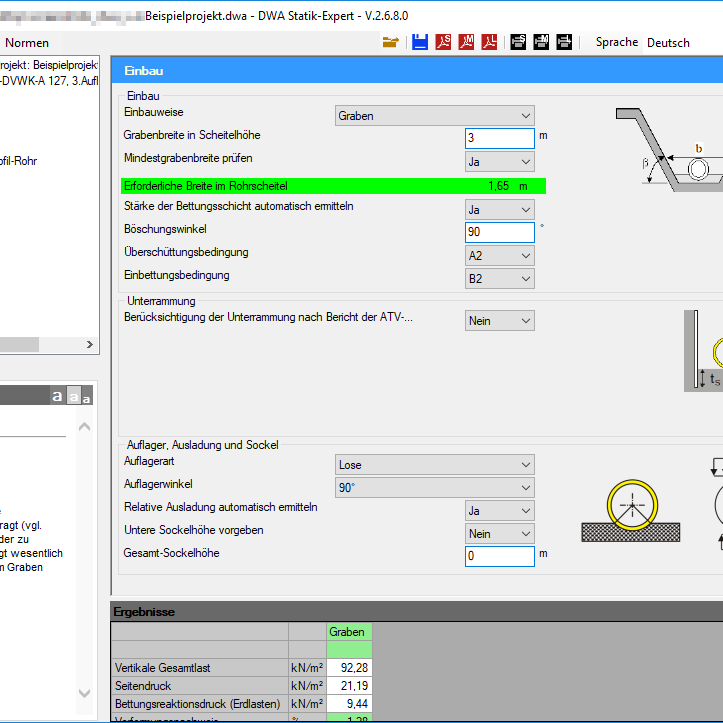Open the Auflagerwinkel 90° dropdown
This screenshot has width=723, height=723.
point(435,488)
